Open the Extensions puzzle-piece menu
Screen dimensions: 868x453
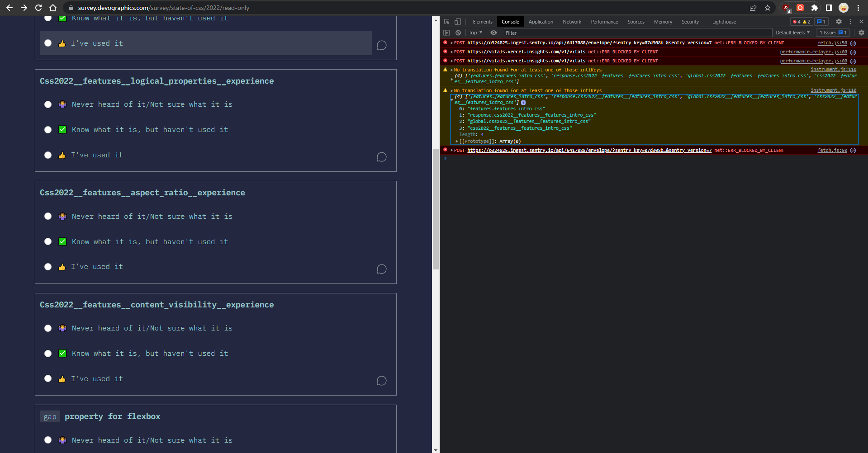815,8
